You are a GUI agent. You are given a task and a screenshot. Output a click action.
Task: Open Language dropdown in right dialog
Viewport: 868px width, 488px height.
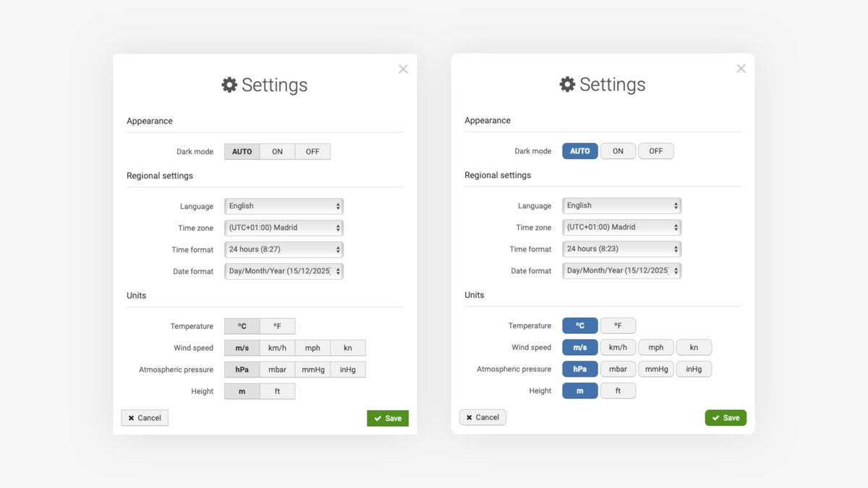pos(622,205)
